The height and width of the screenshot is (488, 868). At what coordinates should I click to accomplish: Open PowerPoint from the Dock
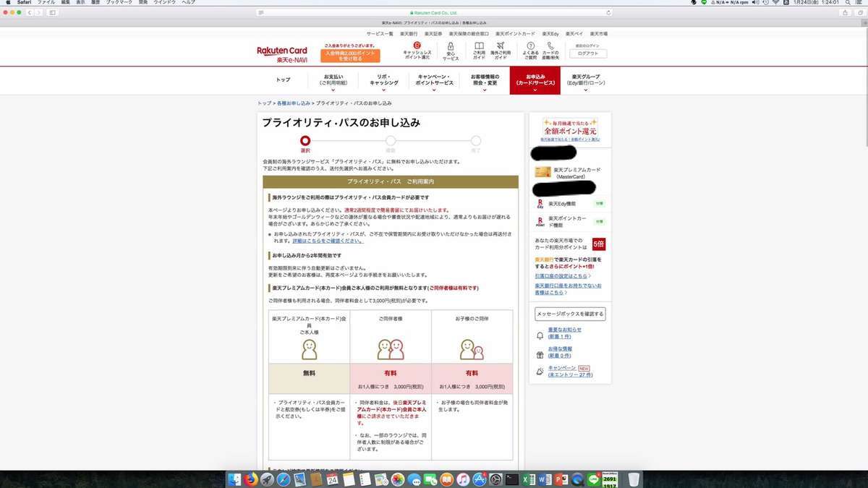pos(562,479)
